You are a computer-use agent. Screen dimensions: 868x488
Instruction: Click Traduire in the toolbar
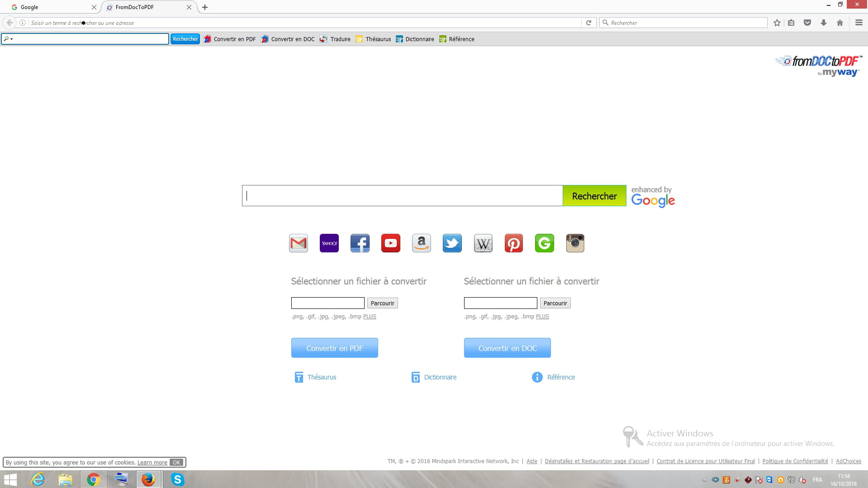coord(335,39)
